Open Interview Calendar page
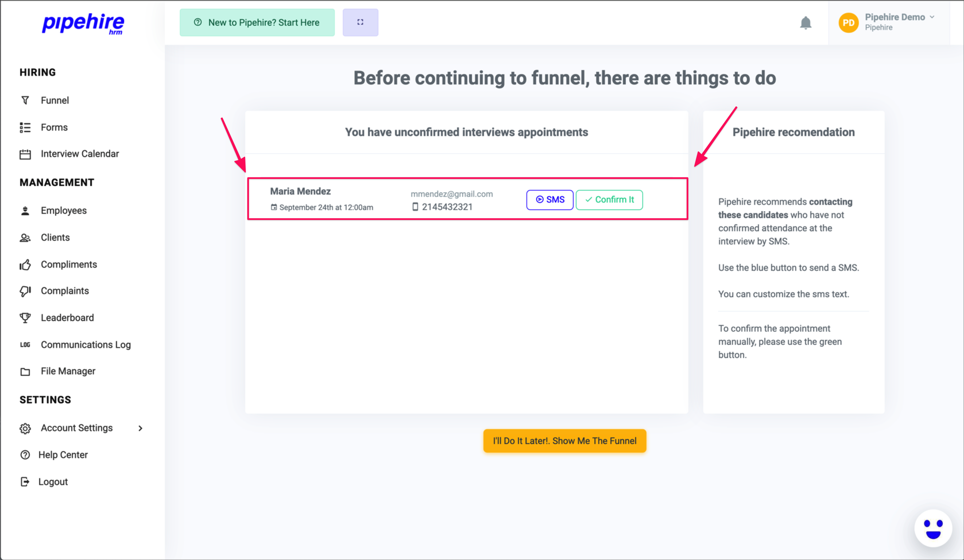This screenshot has width=964, height=560. point(80,154)
